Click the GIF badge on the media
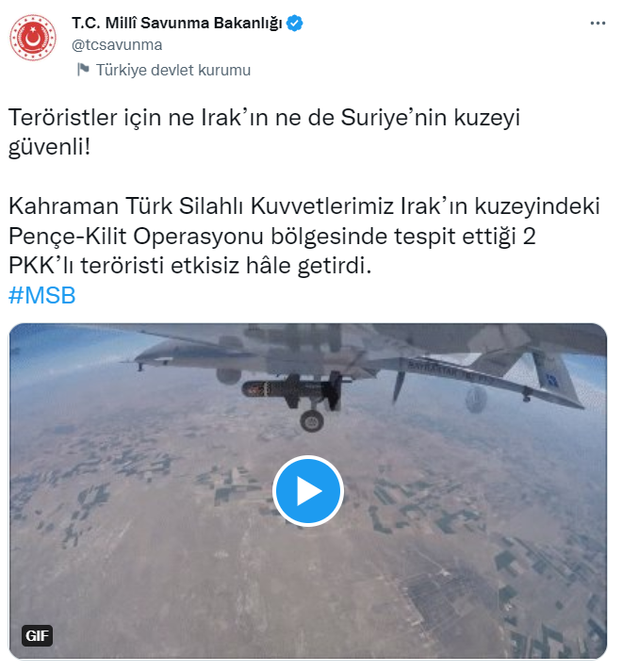623x672 pixels. (38, 635)
